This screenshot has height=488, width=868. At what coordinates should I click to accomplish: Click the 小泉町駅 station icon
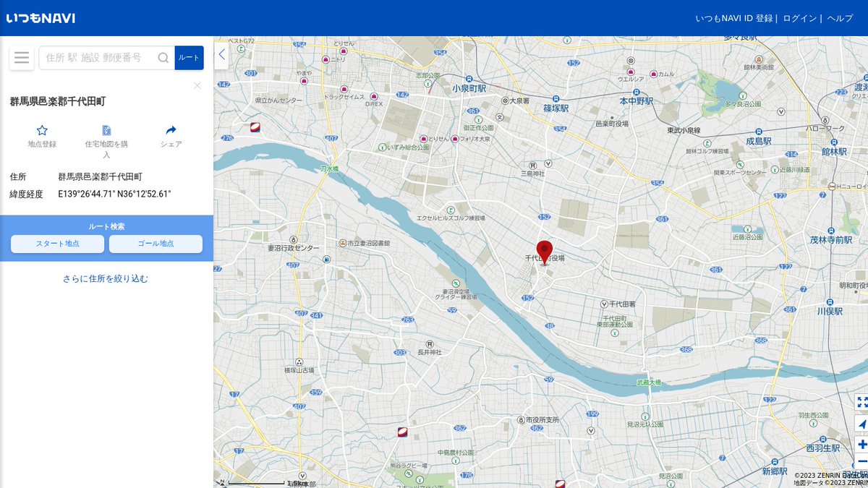click(470, 78)
